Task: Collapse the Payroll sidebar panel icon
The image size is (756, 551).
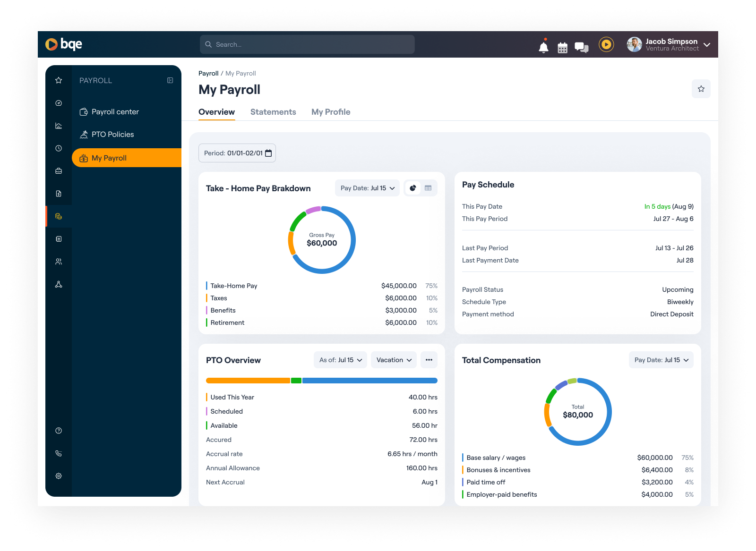Action: coord(170,81)
